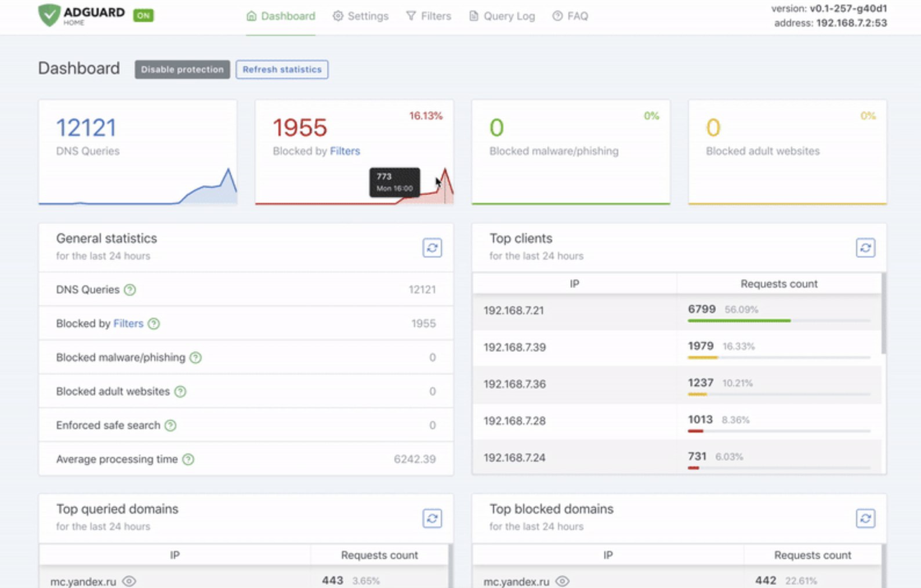
Task: Refresh the Top queried domains panel
Action: (432, 518)
